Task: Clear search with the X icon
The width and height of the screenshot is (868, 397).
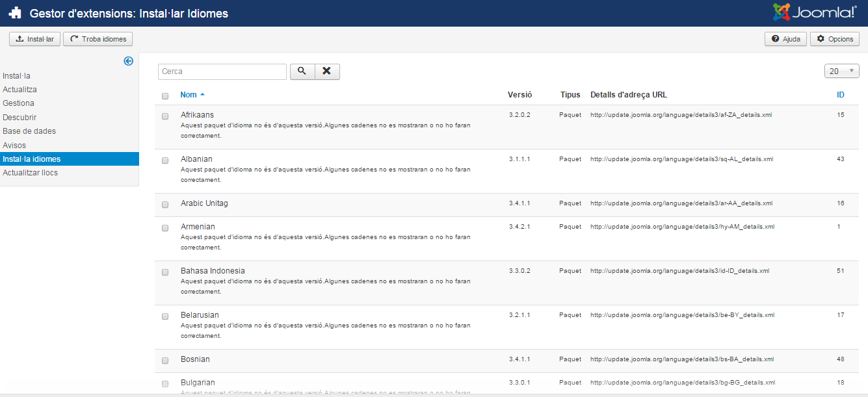Action: pyautogui.click(x=327, y=71)
